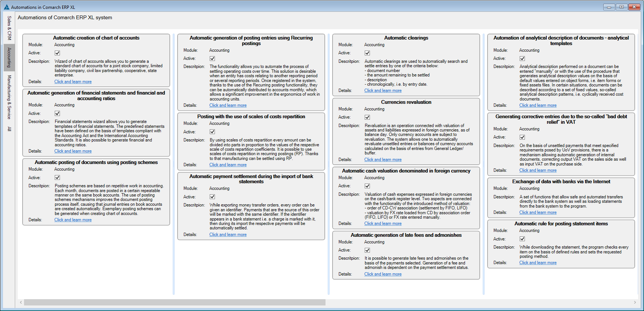The image size is (644, 311).
Task: Toggle Active for Automatic posting using posting schemes
Action: click(57, 178)
